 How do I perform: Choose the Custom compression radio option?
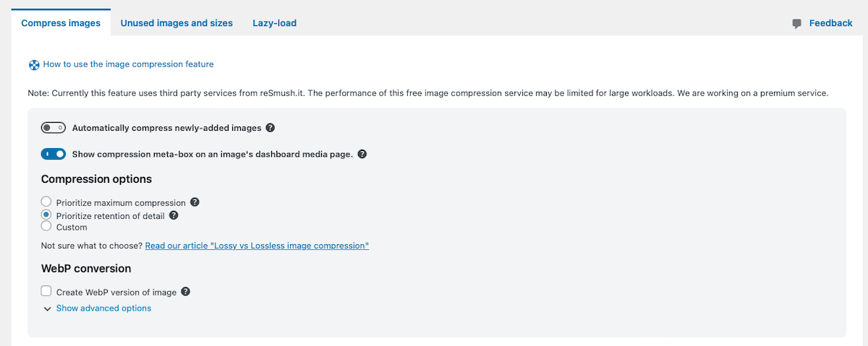(x=46, y=226)
